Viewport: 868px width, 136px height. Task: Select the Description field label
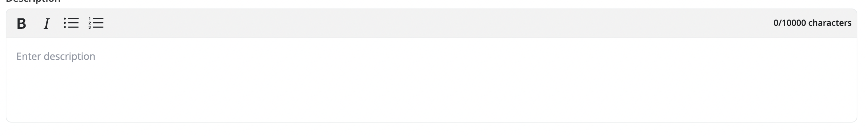coord(33,1)
